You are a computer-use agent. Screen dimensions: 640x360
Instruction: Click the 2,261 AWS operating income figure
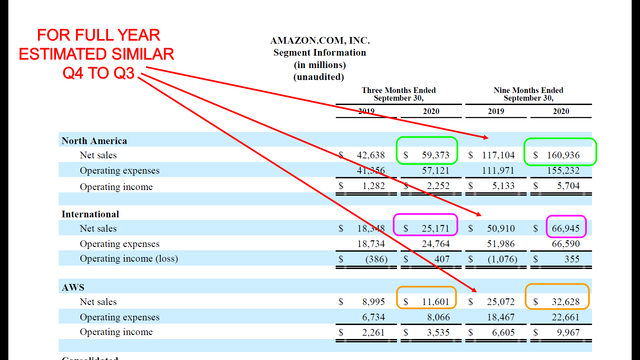pyautogui.click(x=373, y=333)
